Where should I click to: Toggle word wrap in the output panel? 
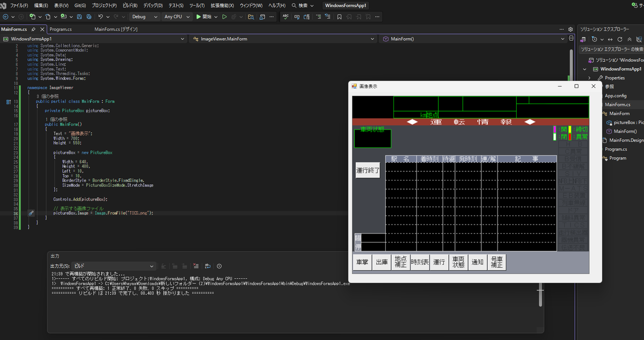click(x=207, y=266)
